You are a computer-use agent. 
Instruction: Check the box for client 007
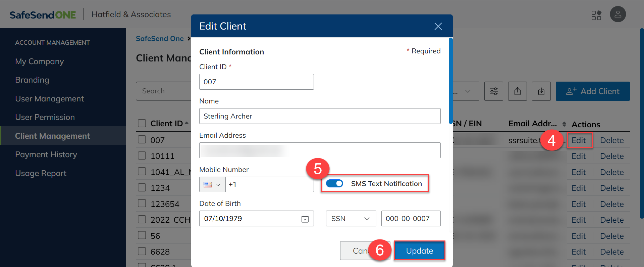pyautogui.click(x=142, y=140)
